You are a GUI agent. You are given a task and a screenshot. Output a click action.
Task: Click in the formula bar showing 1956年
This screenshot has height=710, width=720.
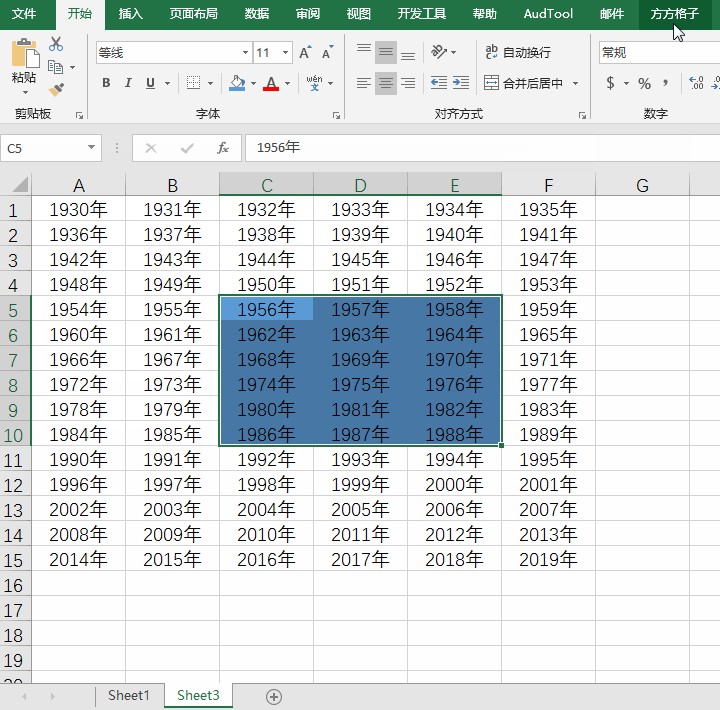482,147
